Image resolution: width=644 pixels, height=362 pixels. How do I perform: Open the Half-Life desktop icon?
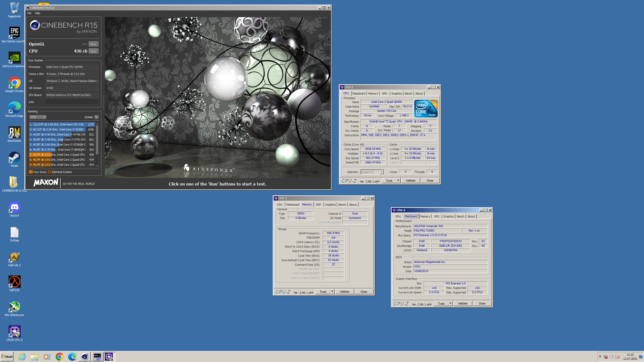[x=14, y=284]
